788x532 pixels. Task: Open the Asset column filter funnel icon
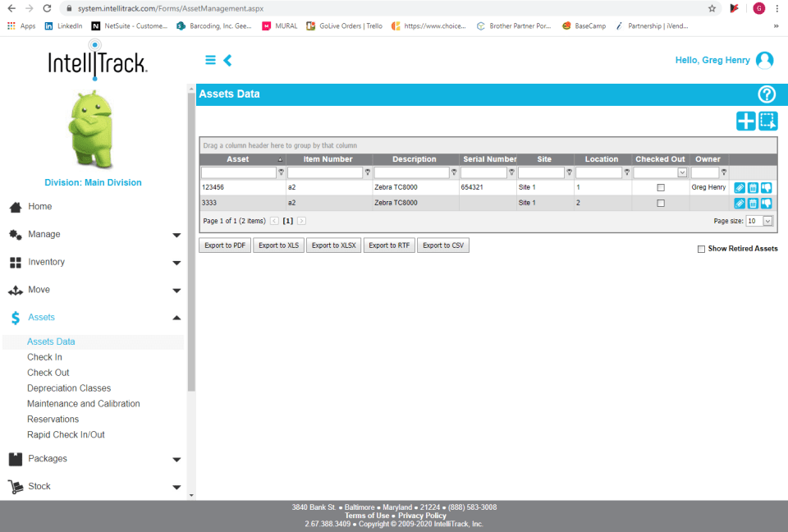point(280,172)
